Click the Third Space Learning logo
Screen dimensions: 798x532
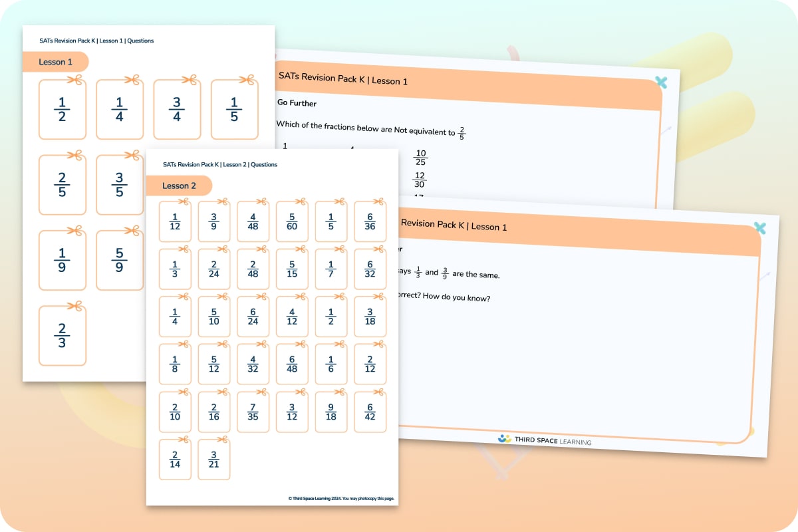click(x=544, y=440)
